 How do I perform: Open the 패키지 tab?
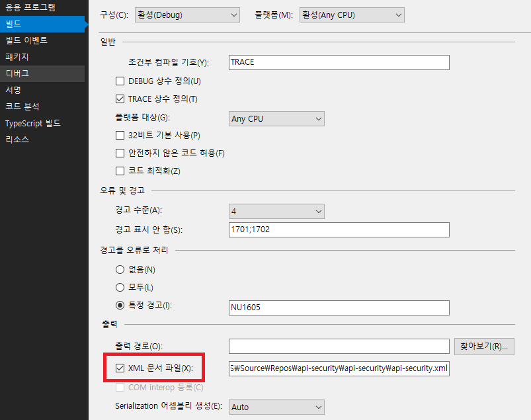click(42, 57)
